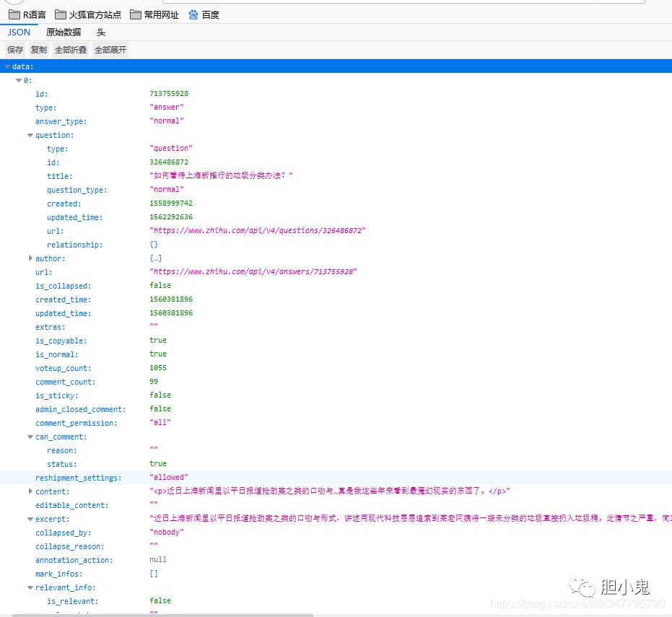672x617 pixels.
Task: Select the mark_infos key
Action: (58, 574)
